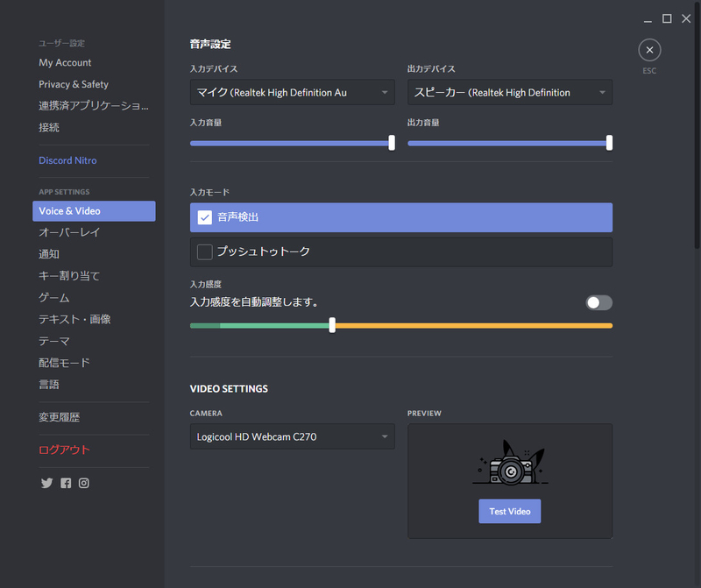Open the 出力デバイス speaker dropdown
Screen dimensions: 701x588
coord(510,92)
